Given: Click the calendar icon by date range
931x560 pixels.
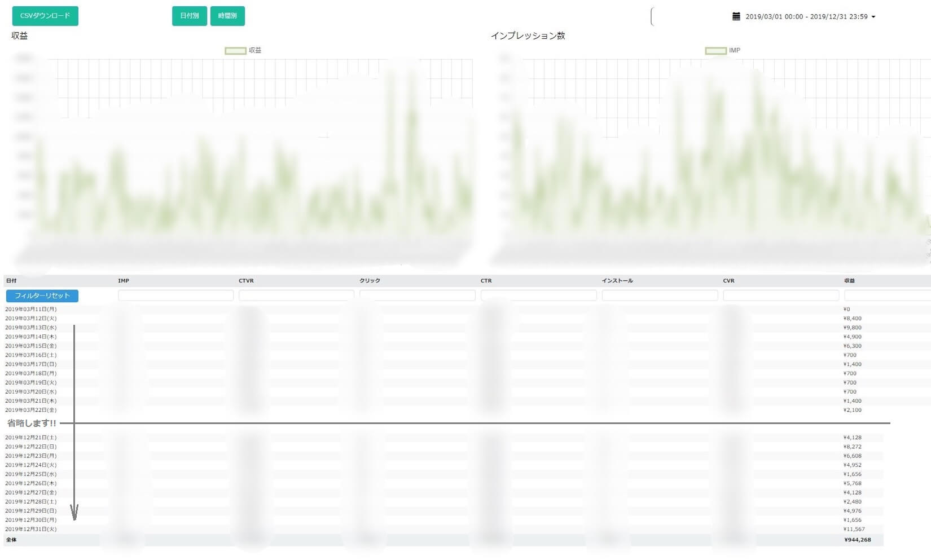Looking at the screenshot, I should pos(736,16).
